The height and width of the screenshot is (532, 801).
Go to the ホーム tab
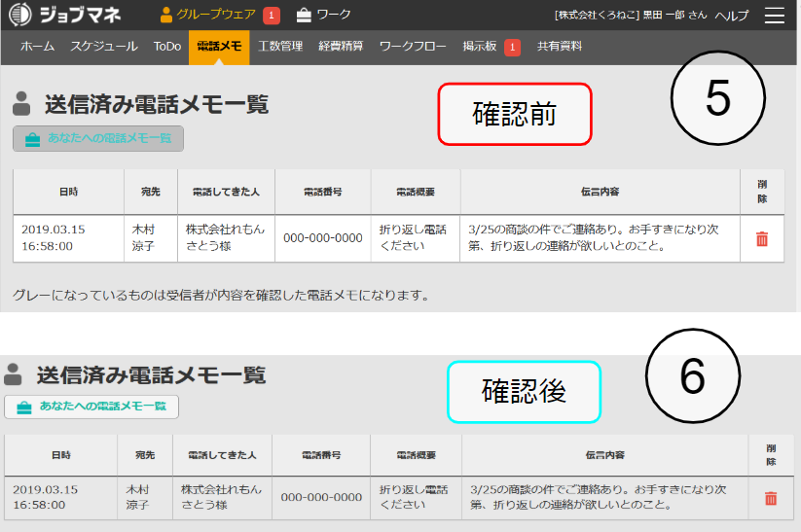coord(37,47)
